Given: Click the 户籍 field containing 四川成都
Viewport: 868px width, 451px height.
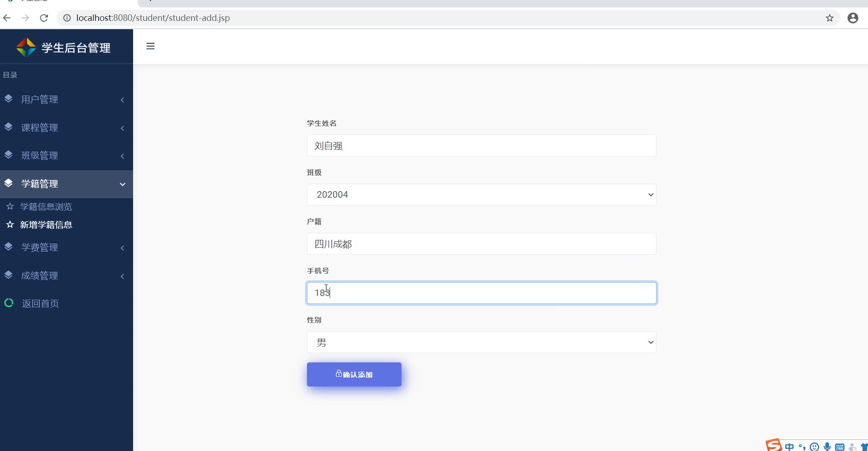Looking at the screenshot, I should point(481,244).
